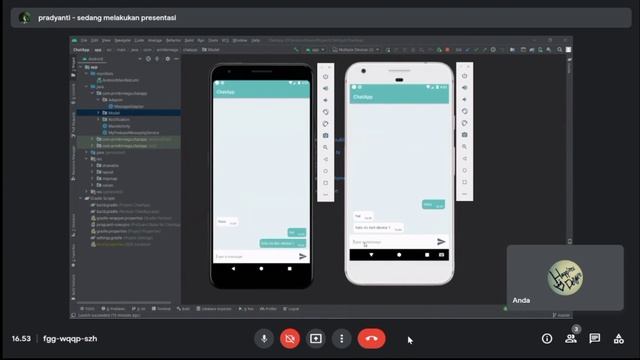Click the Anda self-view tile
The image size is (640, 360).
(565, 278)
